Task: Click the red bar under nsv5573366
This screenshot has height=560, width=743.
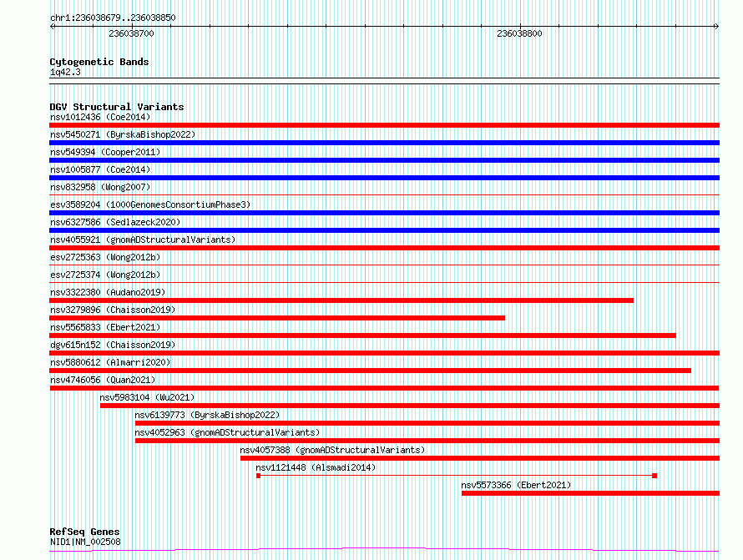Action: (590, 493)
